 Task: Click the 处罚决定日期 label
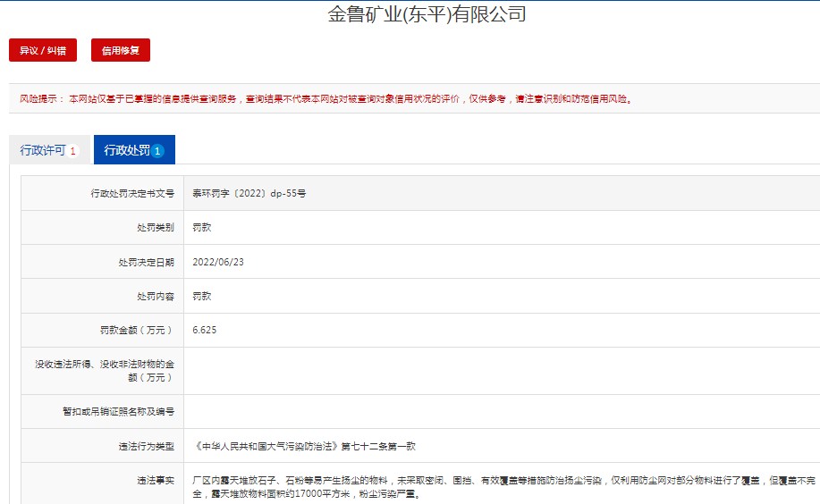146,263
